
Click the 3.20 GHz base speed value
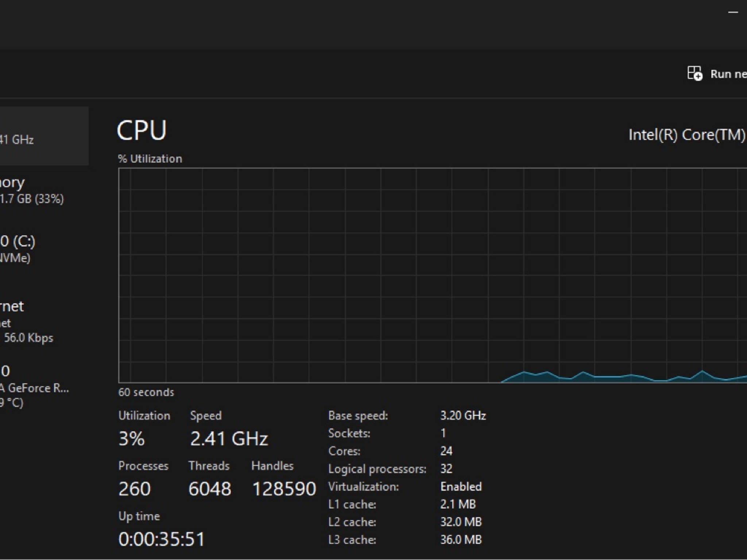pos(463,416)
